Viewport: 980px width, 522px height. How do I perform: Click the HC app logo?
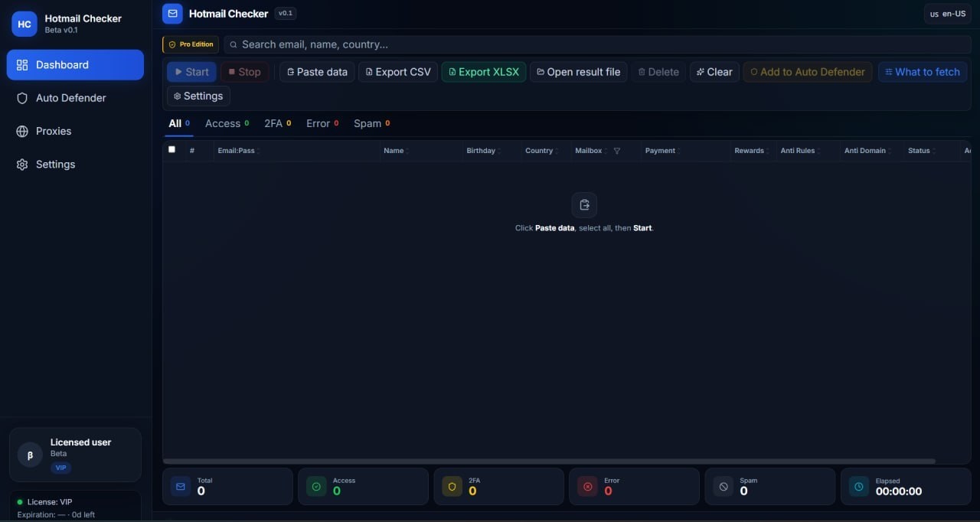[x=24, y=24]
